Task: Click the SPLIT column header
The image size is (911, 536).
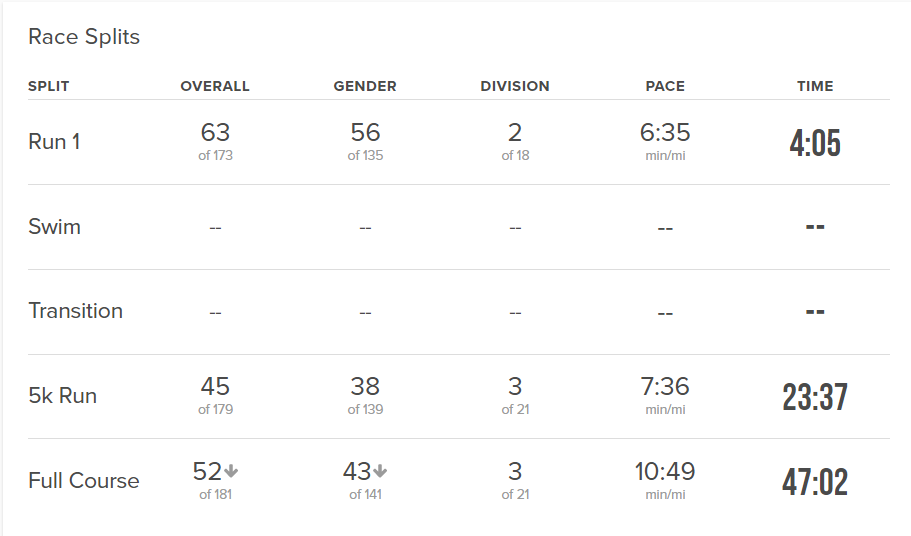Action: tap(49, 86)
